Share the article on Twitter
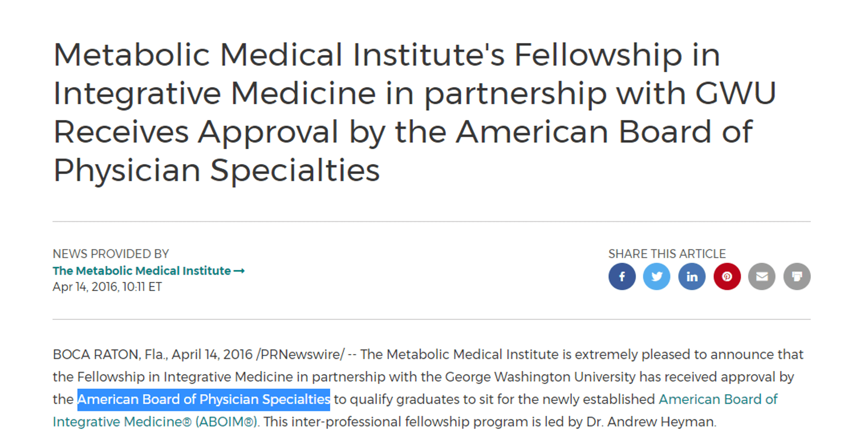868x444 pixels. [657, 277]
